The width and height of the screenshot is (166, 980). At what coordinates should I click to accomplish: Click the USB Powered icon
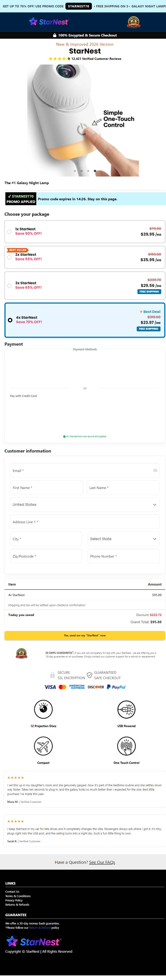126,709
